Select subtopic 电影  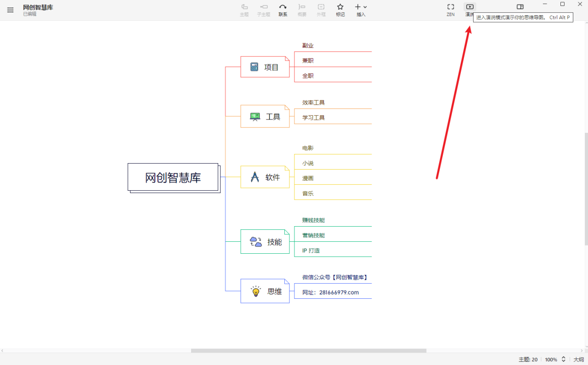[x=308, y=148]
